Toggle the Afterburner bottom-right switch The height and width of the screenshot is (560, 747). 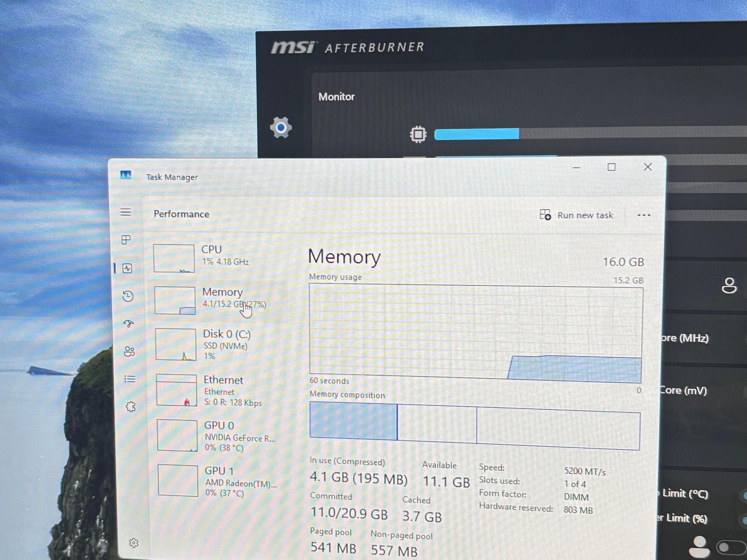[731, 547]
